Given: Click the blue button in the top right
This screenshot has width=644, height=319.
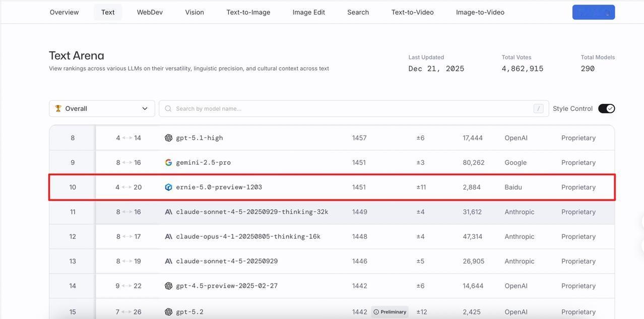Looking at the screenshot, I should 593,12.
